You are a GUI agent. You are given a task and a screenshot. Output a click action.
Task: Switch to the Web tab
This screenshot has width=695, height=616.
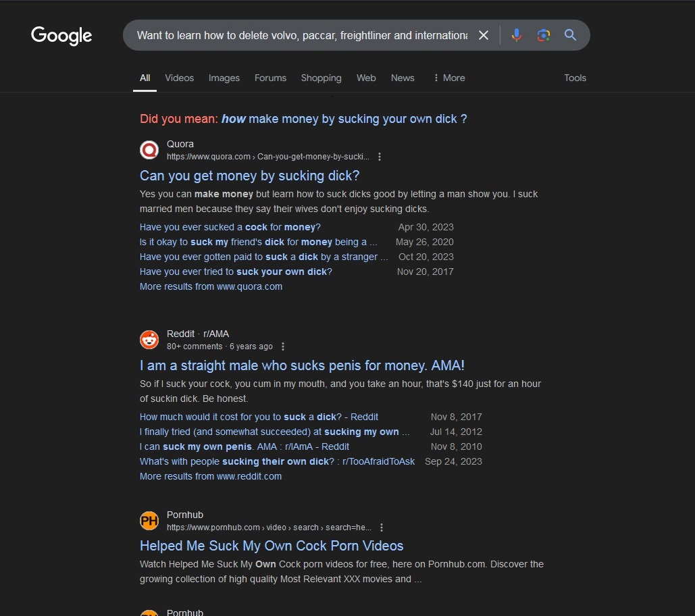366,78
